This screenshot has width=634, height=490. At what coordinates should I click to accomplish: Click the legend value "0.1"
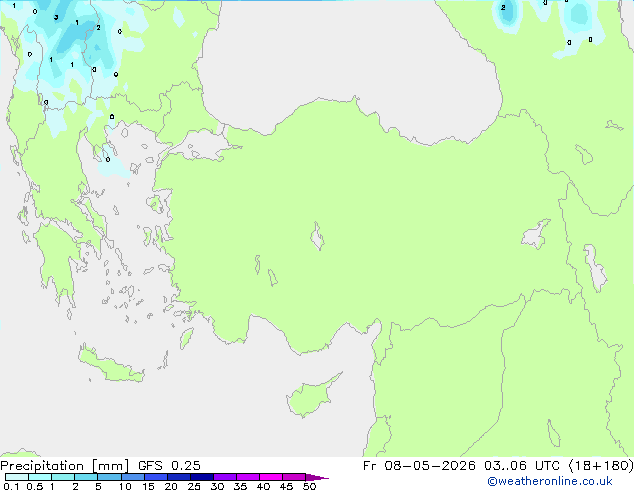(11, 486)
